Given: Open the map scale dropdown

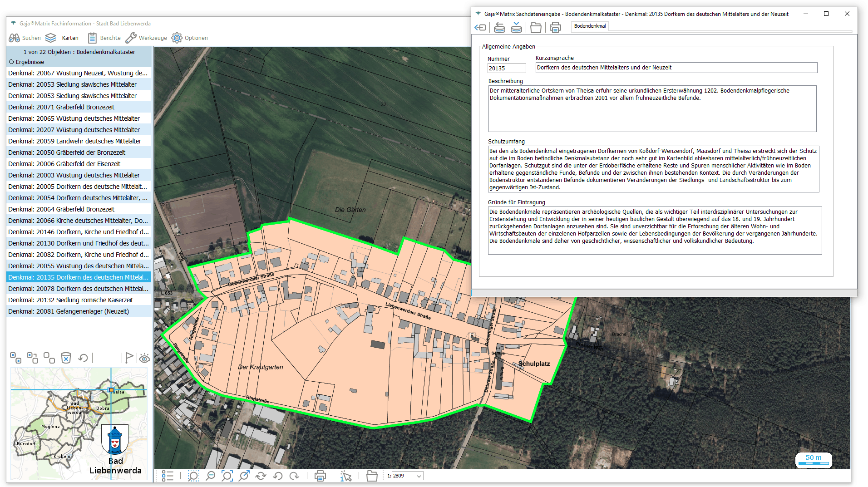Looking at the screenshot, I should pyautogui.click(x=419, y=476).
